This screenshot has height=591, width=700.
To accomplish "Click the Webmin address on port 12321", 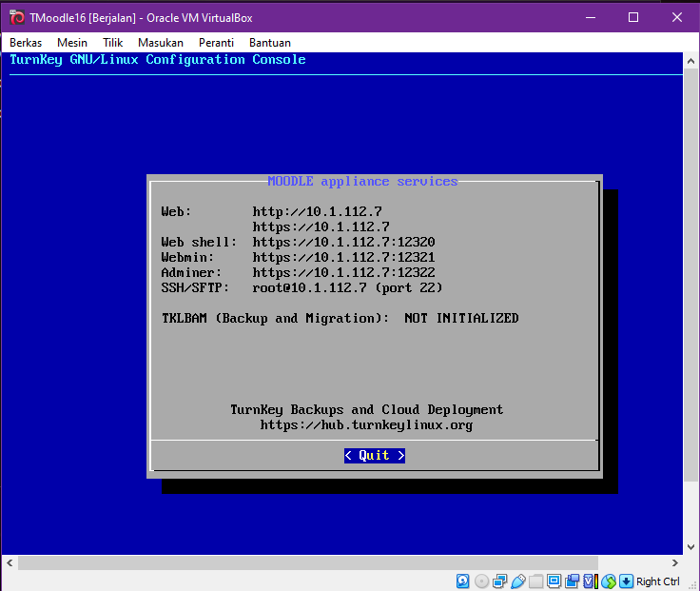I will [343, 257].
